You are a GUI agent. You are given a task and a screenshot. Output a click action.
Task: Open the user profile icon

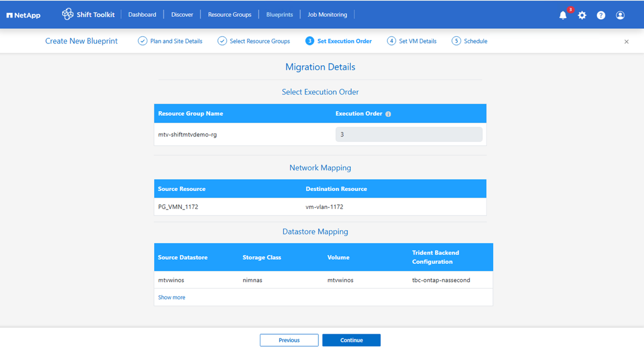(620, 14)
